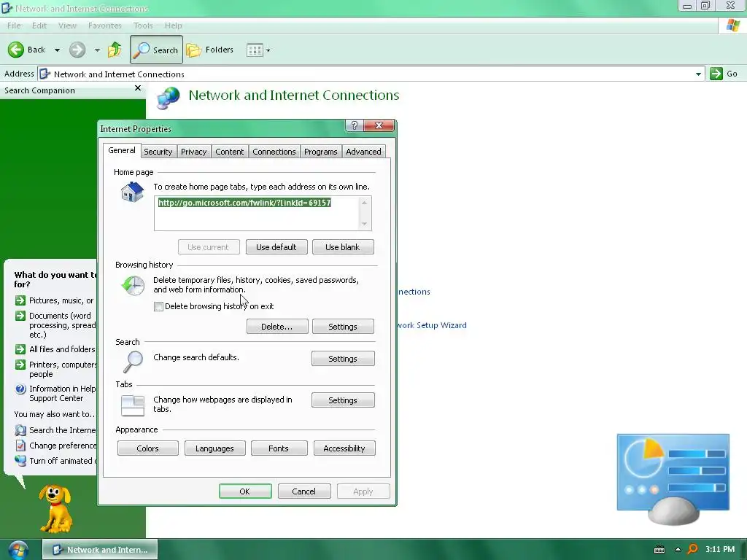
Task: Click the Forward arrow icon
Action: click(77, 50)
